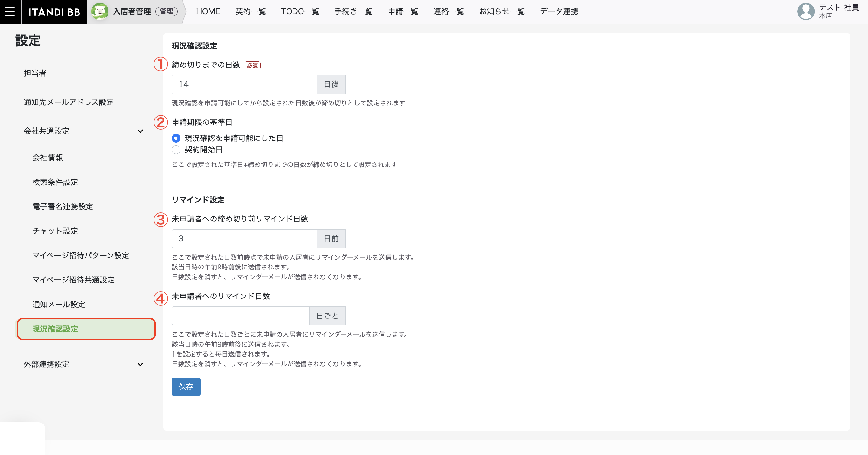Click the 申請期限の基準日 label

[x=202, y=122]
